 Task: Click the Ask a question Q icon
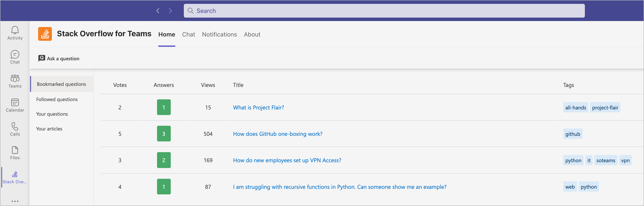[42, 58]
